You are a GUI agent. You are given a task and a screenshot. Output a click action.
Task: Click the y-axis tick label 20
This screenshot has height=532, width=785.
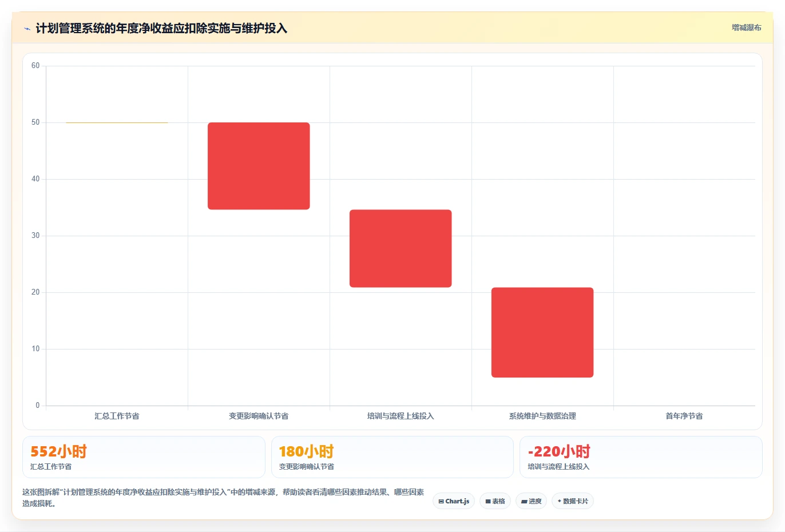(x=35, y=292)
